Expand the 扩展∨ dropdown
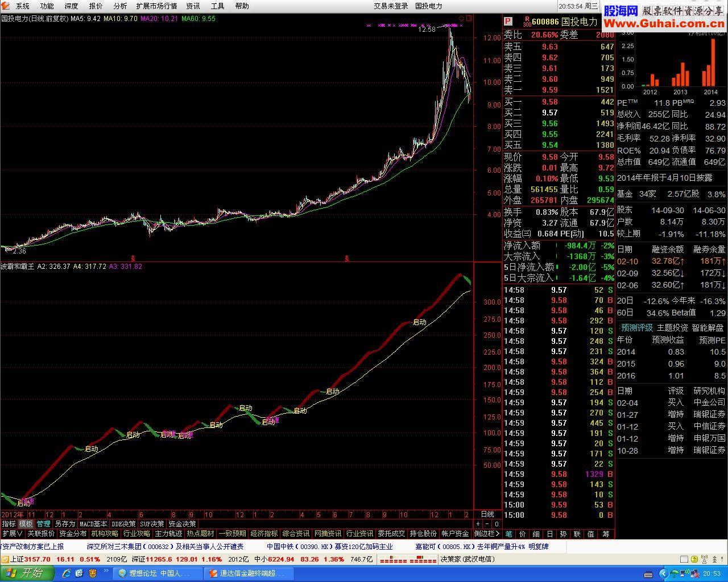 coord(13,534)
